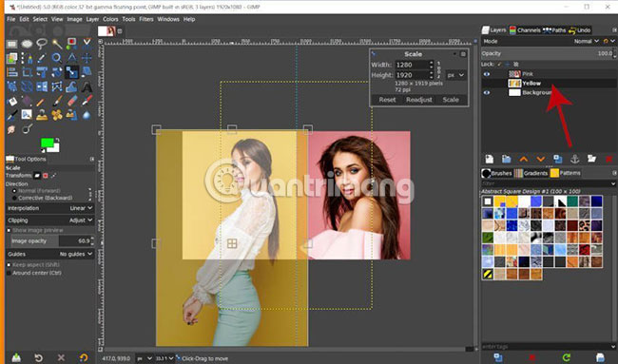Select the Bucket Fill tool
Screen dimensions: 618x364
click(x=11, y=102)
